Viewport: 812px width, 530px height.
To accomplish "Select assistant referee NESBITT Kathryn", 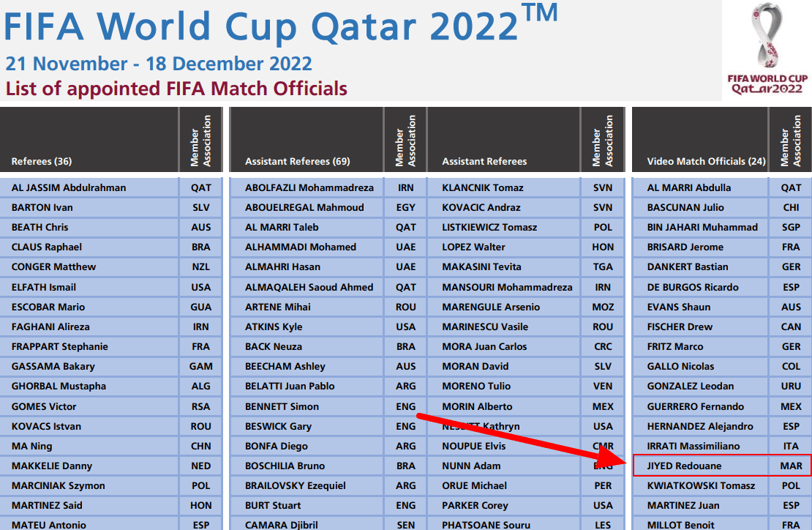I will [481, 426].
